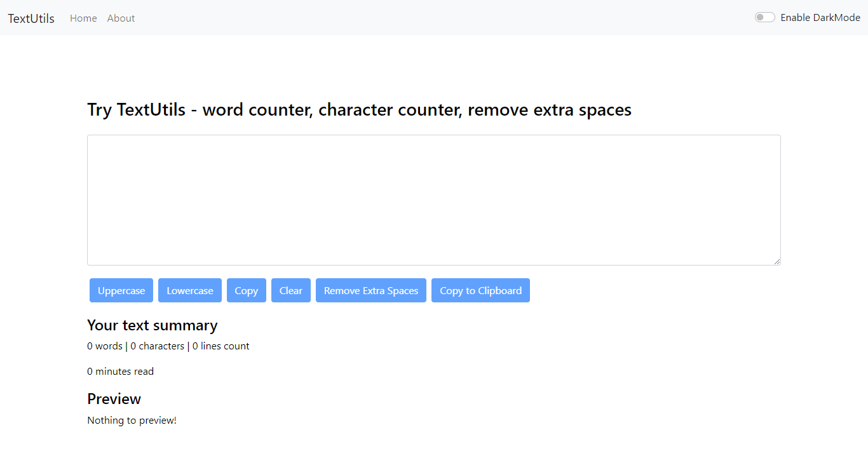Click the Copy button
This screenshot has height=458, width=868.
click(247, 290)
